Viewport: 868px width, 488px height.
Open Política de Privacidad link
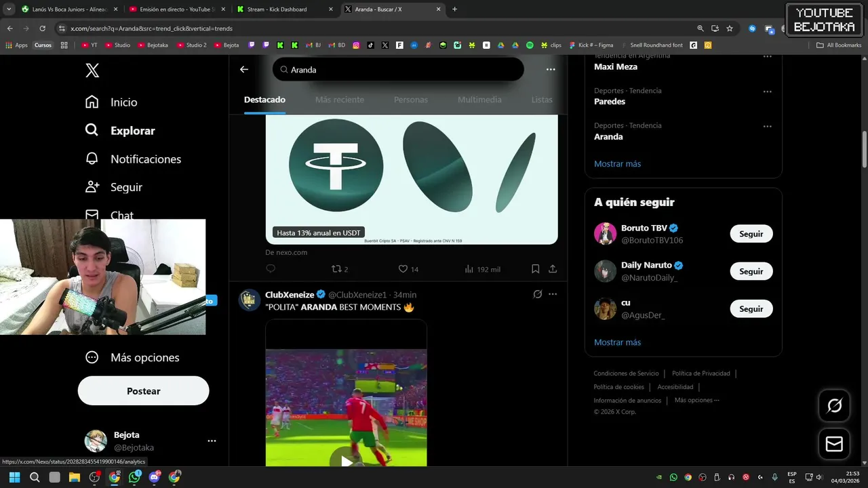tap(701, 373)
